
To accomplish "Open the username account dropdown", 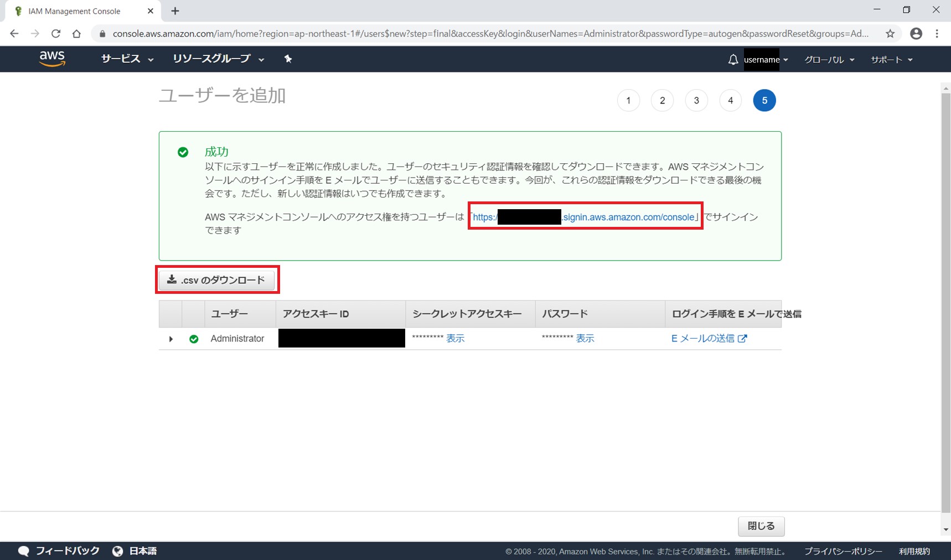I will [766, 59].
